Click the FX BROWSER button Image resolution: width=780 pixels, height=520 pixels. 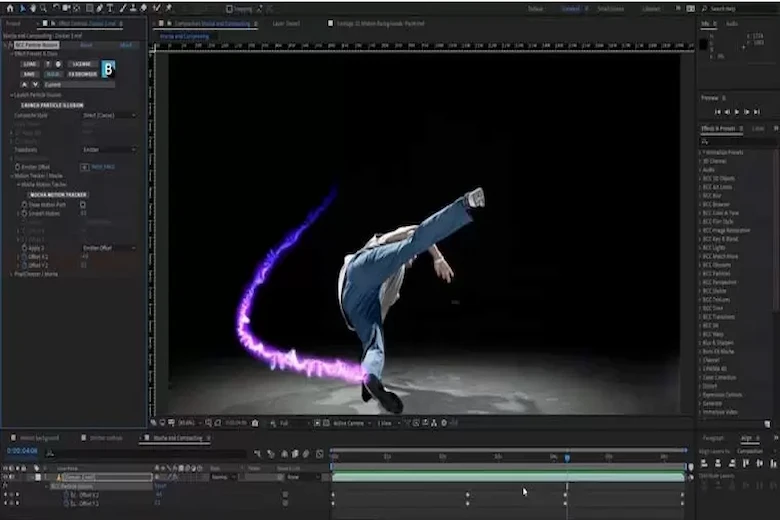(82, 74)
